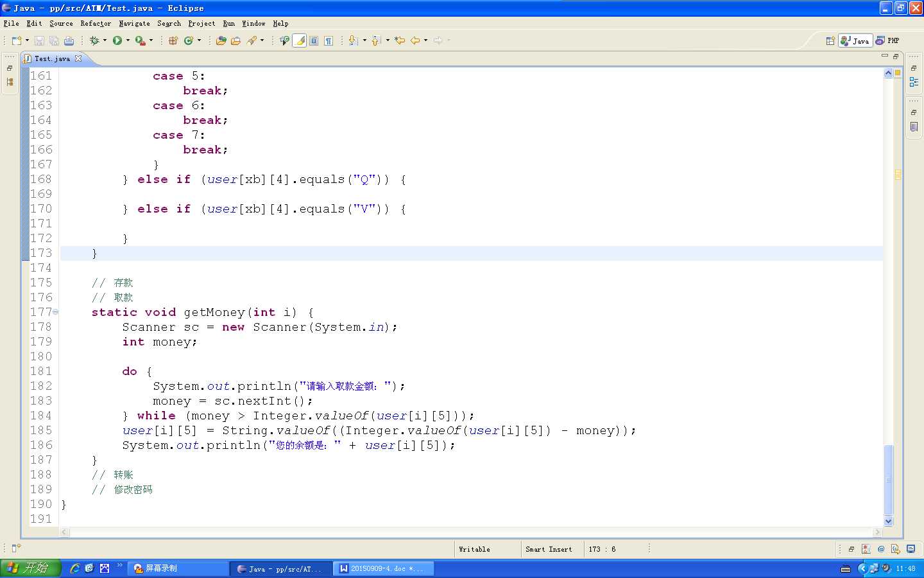Click the Run External Tools icon

coord(140,40)
